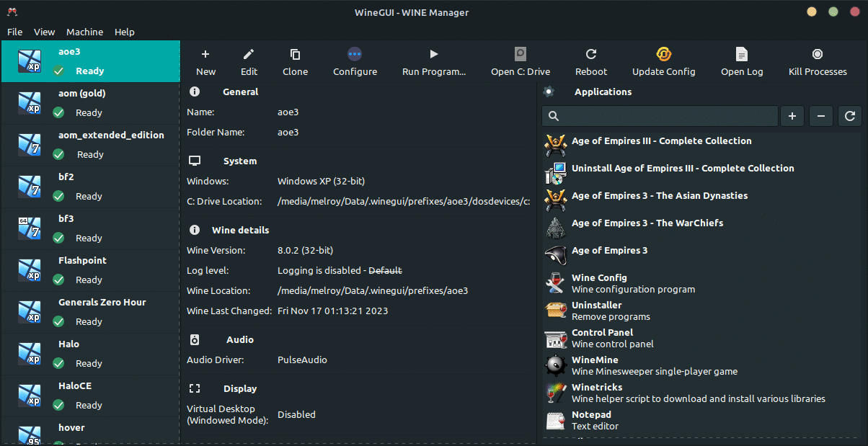868x446 pixels.
Task: Open the Configure toolbar option
Action: [x=355, y=55]
